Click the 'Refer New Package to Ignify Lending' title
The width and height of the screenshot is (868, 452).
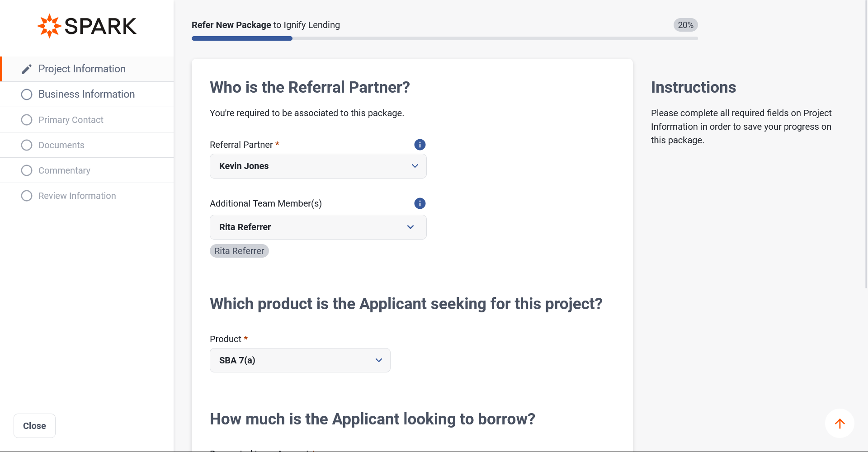pos(266,25)
